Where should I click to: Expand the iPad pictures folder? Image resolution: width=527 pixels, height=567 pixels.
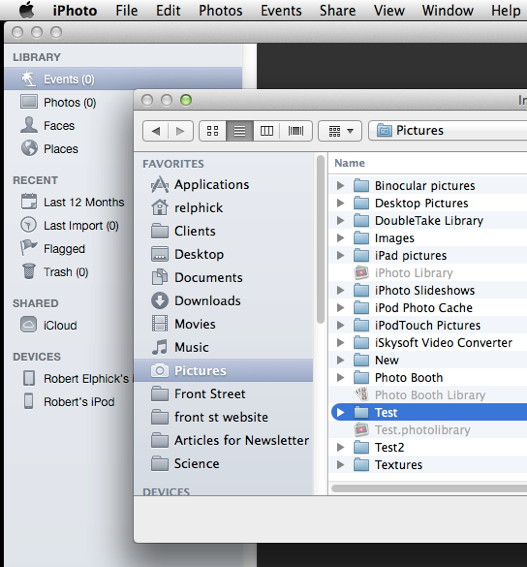point(340,255)
